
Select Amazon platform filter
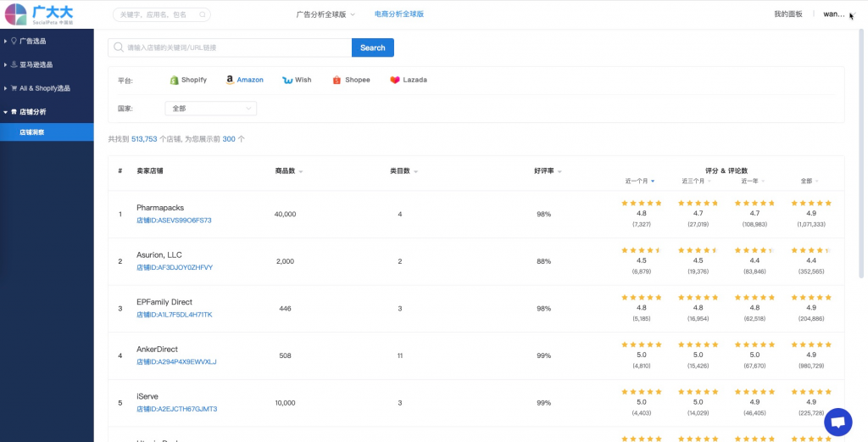point(245,81)
